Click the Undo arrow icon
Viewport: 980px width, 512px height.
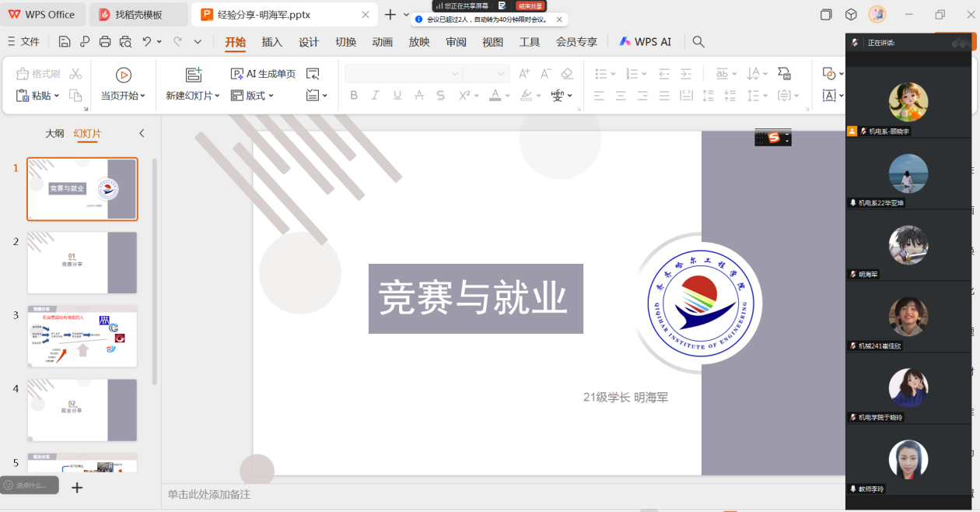click(146, 42)
